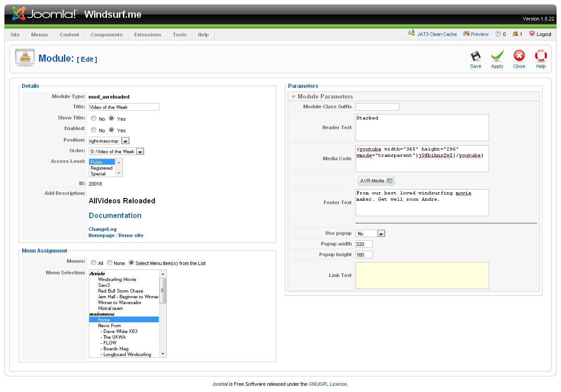The height and width of the screenshot is (392, 561).
Task: Click the green Apply checkmark icon
Action: [497, 56]
